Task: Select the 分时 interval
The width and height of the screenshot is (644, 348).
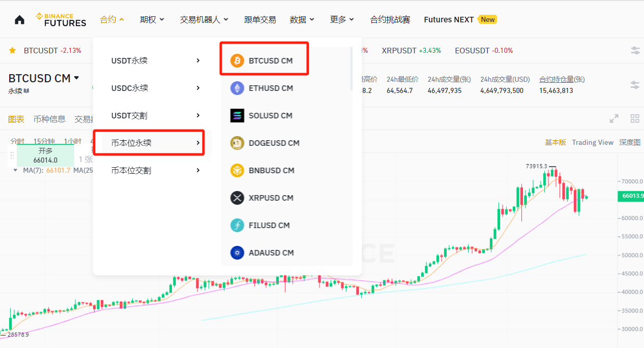Action: 17,141
